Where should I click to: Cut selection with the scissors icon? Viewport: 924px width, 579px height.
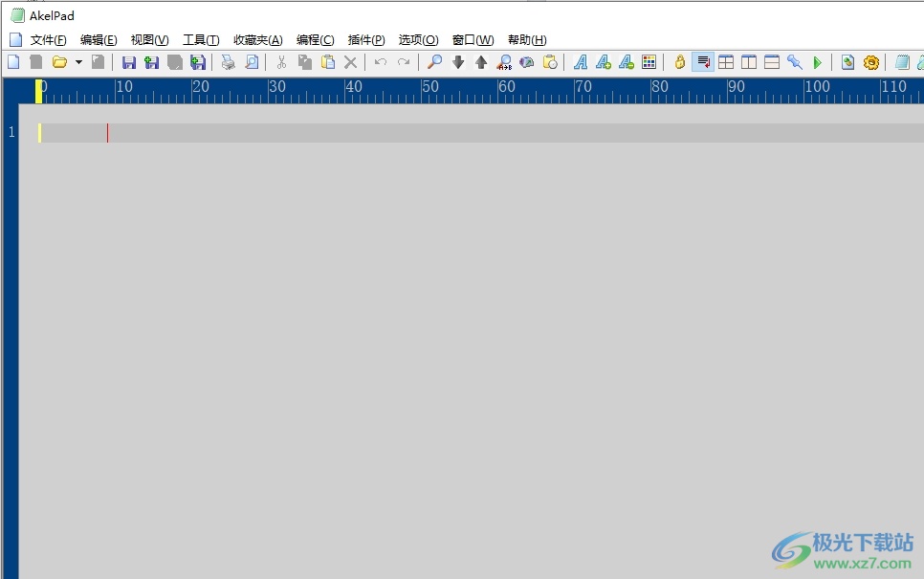281,62
